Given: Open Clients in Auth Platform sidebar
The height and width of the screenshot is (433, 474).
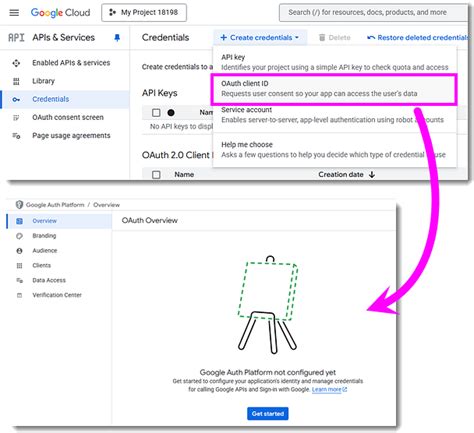Looking at the screenshot, I should coord(42,265).
